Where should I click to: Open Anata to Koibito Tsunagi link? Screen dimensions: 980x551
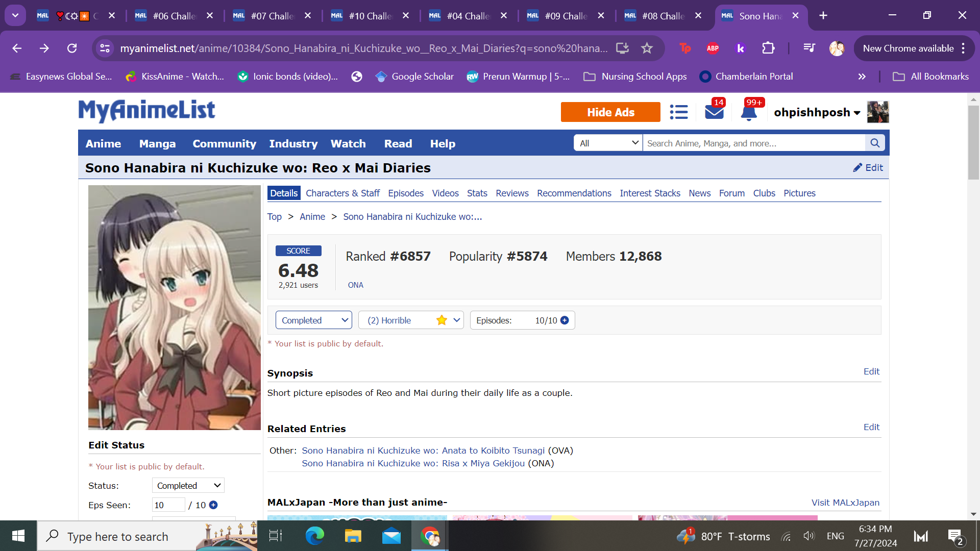point(423,450)
